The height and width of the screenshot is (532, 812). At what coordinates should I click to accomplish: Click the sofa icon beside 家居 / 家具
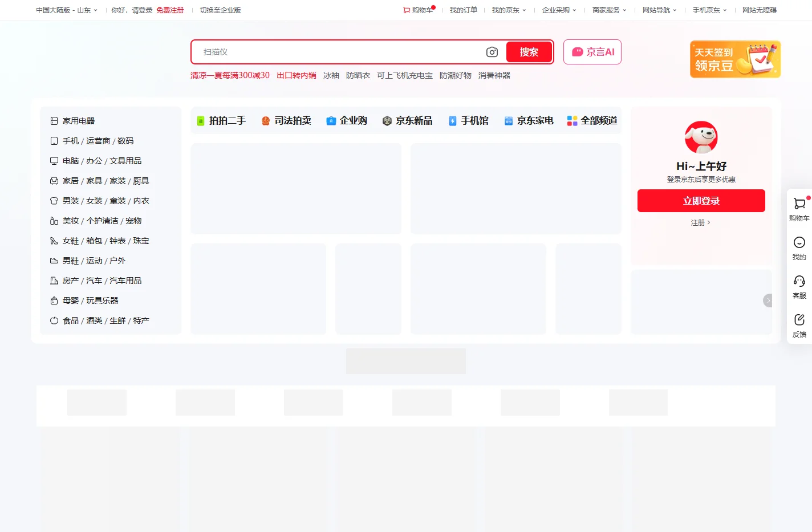tap(54, 181)
